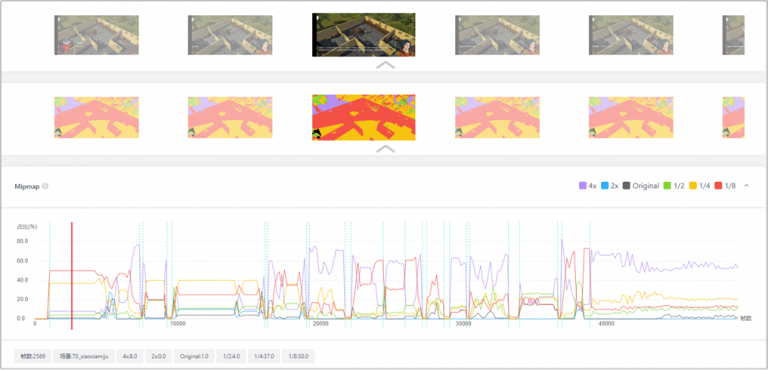Collapse the mipmap color preview strip chevron
Image resolution: width=768 pixels, height=370 pixels.
click(385, 148)
